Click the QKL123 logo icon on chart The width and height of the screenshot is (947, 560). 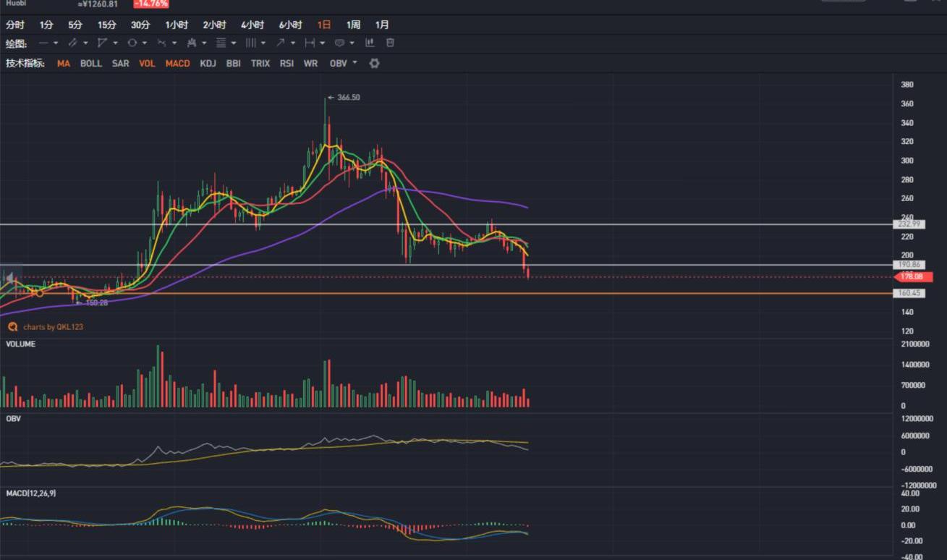click(x=12, y=327)
